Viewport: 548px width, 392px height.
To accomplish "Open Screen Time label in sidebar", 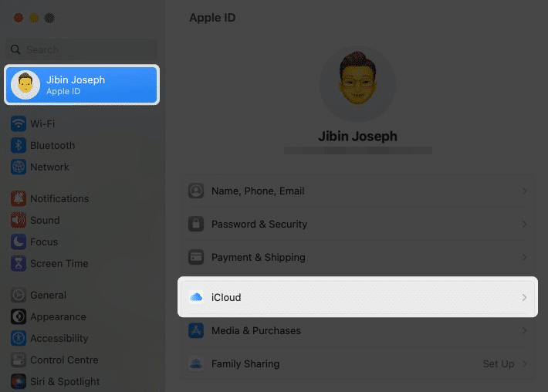I will pyautogui.click(x=59, y=263).
